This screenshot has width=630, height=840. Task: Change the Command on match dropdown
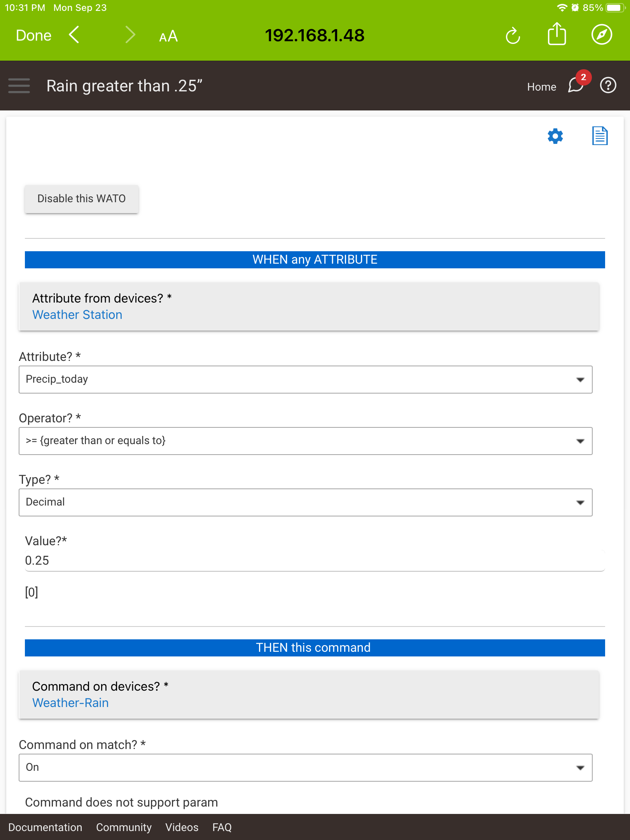[305, 767]
